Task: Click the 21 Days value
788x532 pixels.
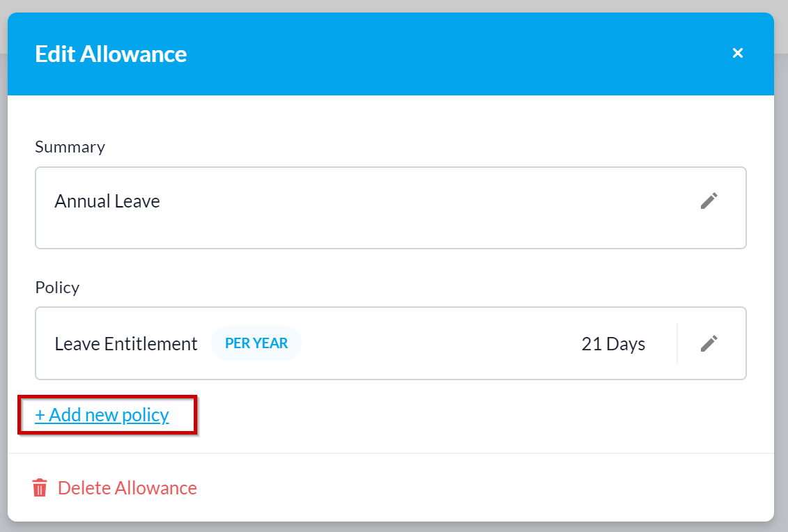Action: coord(613,343)
